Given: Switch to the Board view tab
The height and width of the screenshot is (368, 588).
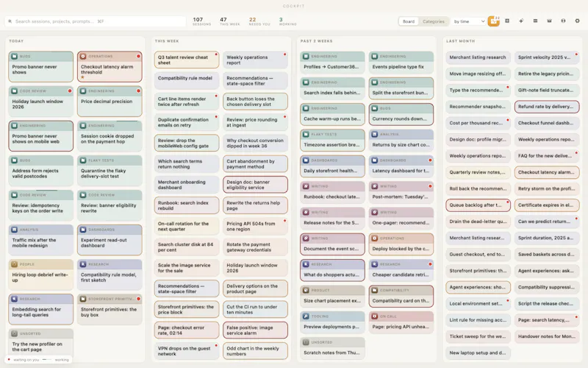Looking at the screenshot, I should pos(409,21).
